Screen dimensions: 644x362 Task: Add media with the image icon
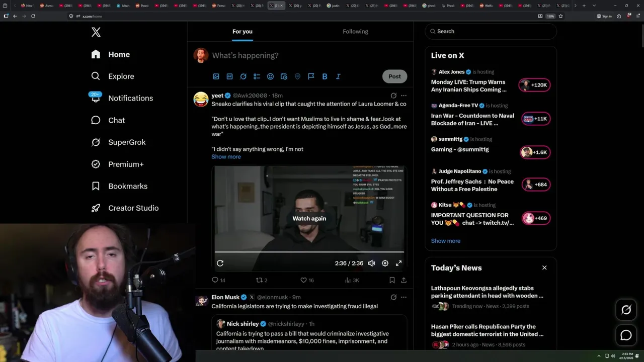(216, 76)
